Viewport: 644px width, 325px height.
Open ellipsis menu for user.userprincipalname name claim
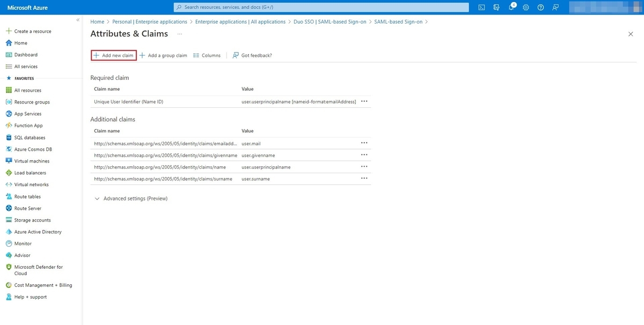pos(364,167)
